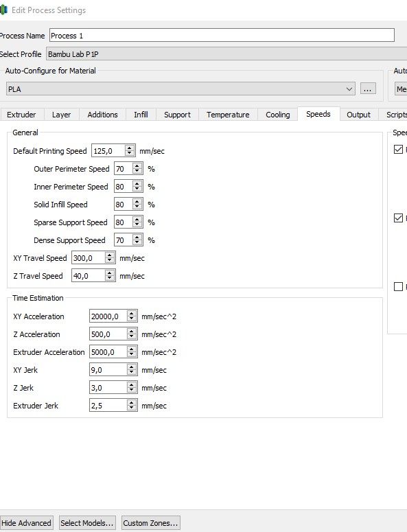Switch to the Layer tab
Image resolution: width=407 pixels, height=532 pixels.
[61, 115]
